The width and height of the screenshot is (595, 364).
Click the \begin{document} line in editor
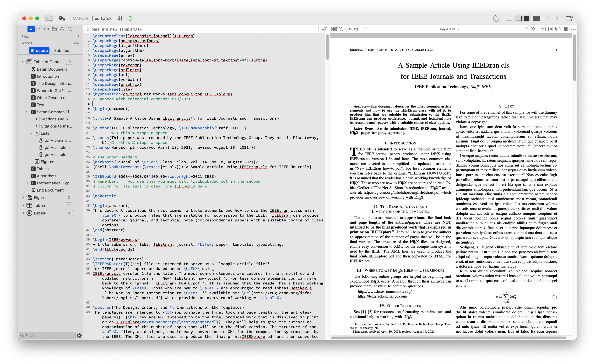[x=111, y=109]
